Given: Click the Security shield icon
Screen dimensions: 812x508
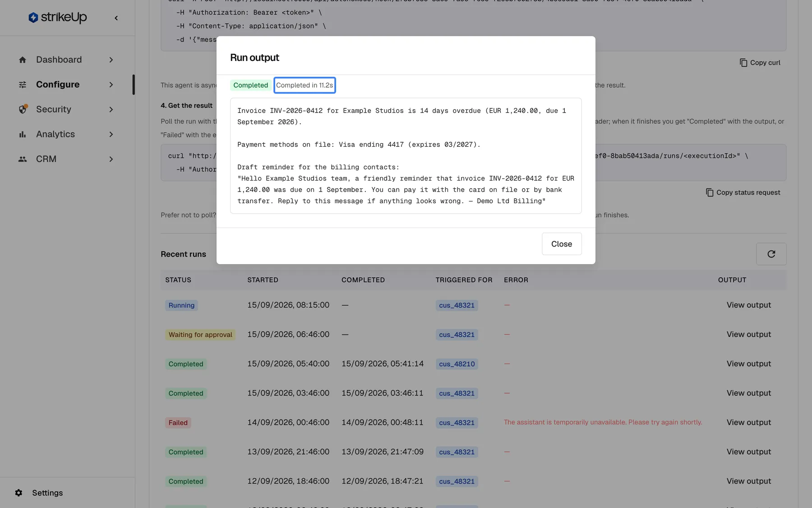Looking at the screenshot, I should coord(23,109).
